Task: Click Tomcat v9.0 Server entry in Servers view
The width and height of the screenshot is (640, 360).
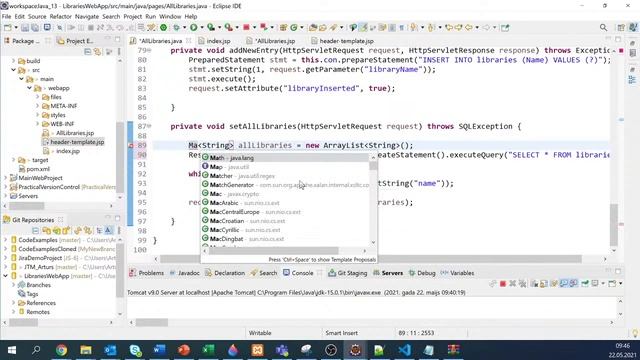Action: point(296,293)
